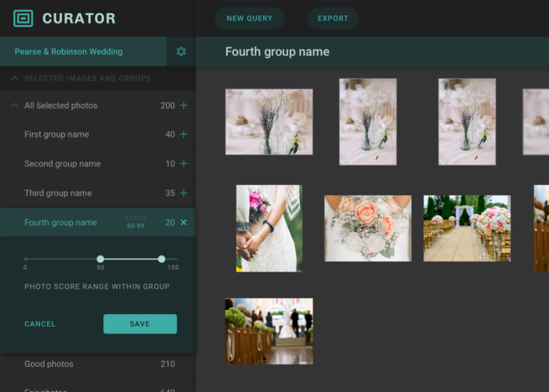The height and width of the screenshot is (392, 549).
Task: Open the peach rose bouquet thumbnail
Action: [368, 228]
